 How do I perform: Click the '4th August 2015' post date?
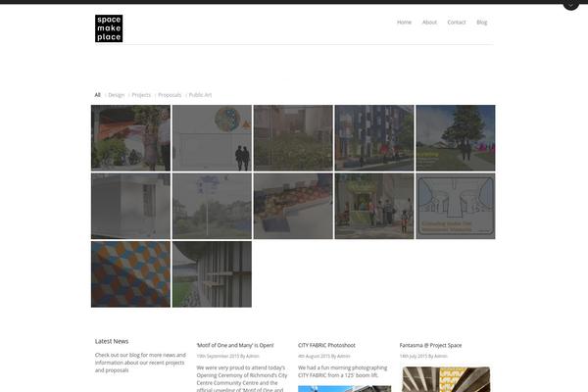tap(314, 356)
